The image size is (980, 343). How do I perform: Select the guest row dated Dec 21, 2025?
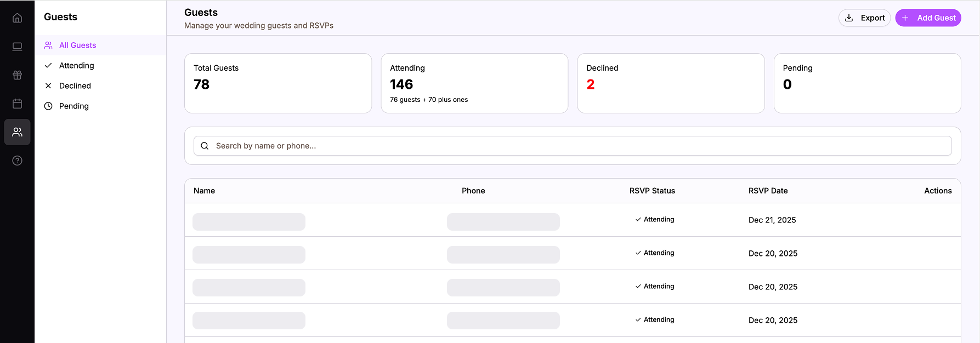tap(573, 220)
